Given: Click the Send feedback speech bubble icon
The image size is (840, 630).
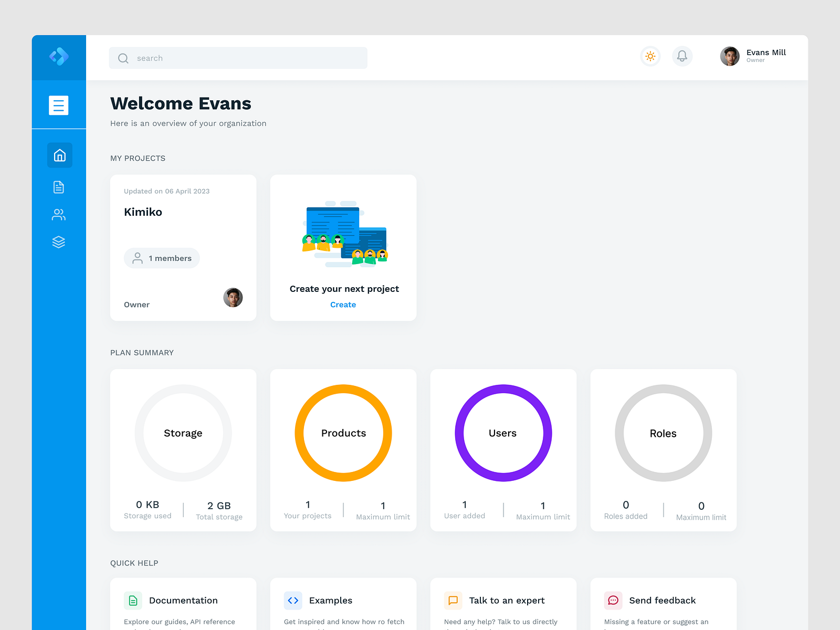Looking at the screenshot, I should point(613,600).
